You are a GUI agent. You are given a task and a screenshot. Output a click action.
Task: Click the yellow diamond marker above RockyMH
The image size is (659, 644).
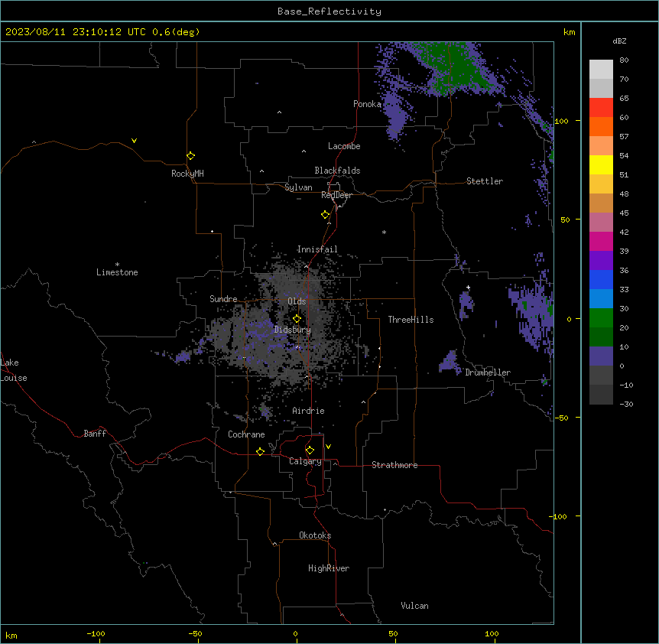(x=191, y=155)
